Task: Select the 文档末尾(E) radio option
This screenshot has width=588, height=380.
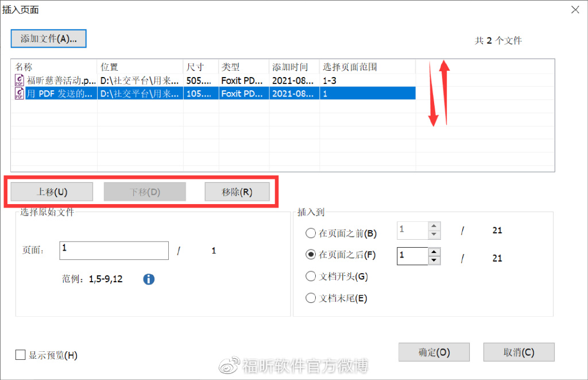Action: click(x=311, y=298)
